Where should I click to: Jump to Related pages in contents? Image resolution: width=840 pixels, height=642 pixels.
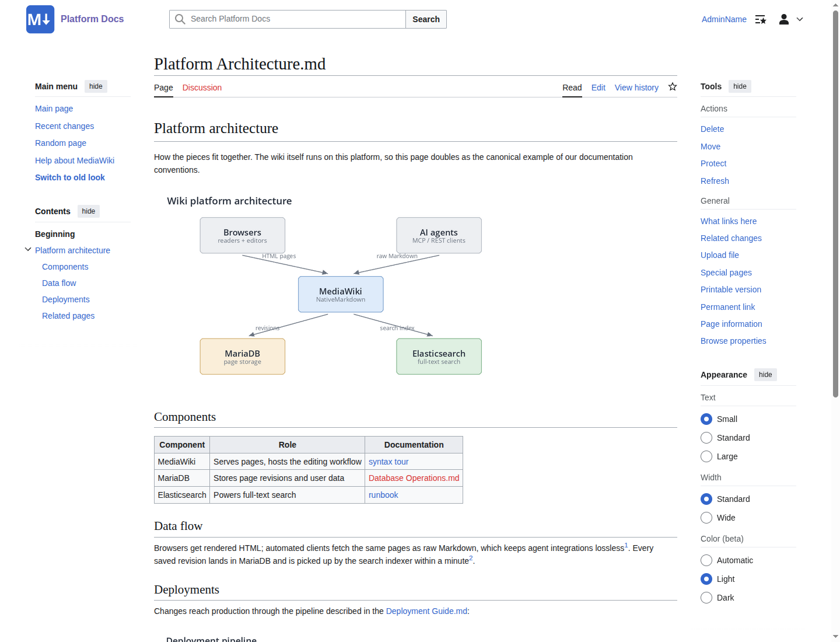click(x=68, y=316)
